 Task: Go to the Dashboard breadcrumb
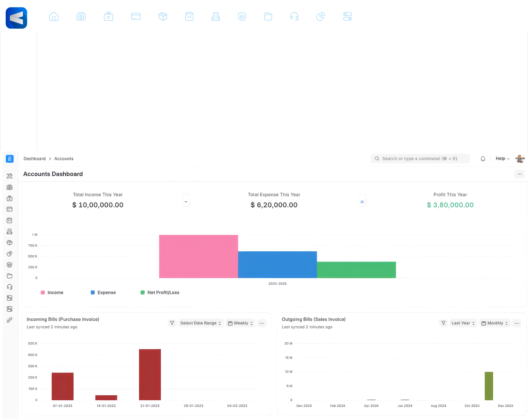35,159
